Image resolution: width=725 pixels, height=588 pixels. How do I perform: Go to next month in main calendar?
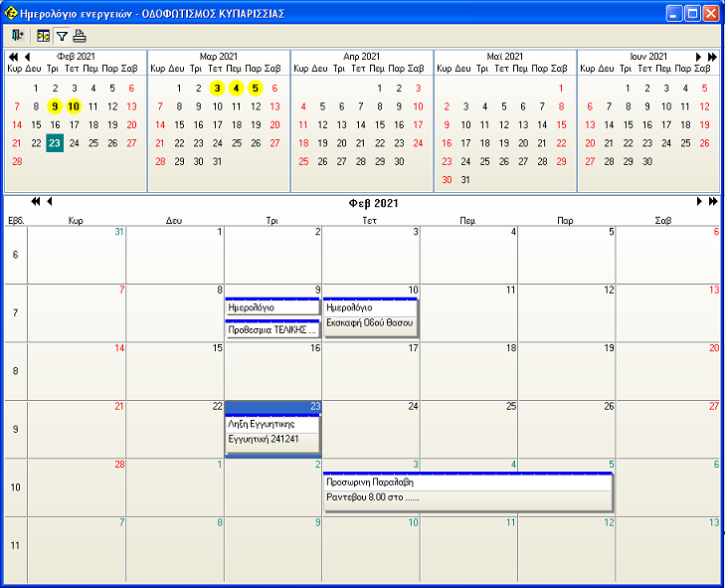698,202
